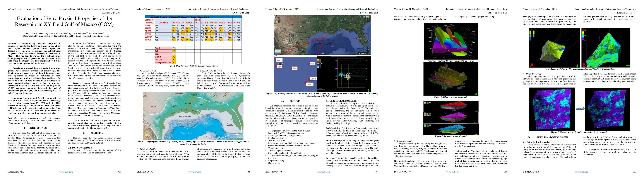Click the Figure 3 fault and horizon image
Screen dimensions: 644x182
[x=451, y=41]
